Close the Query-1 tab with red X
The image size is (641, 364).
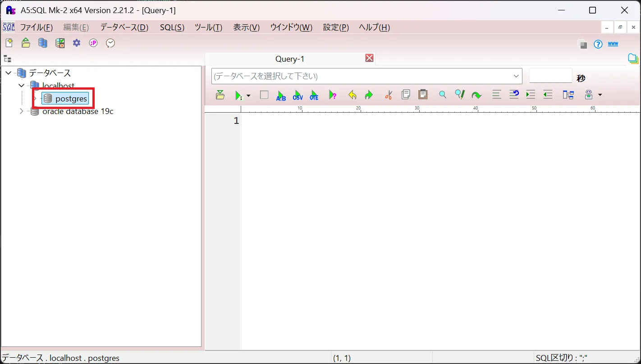point(369,58)
